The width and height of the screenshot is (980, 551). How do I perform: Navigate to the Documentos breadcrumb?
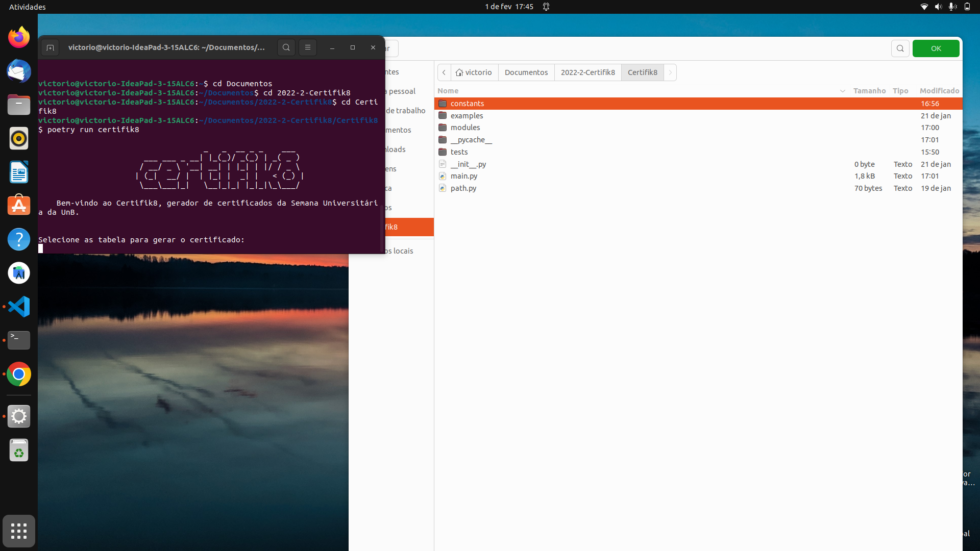pyautogui.click(x=526, y=72)
